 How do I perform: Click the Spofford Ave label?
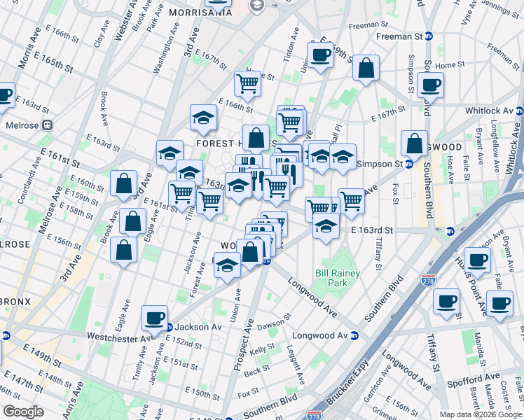point(474,380)
